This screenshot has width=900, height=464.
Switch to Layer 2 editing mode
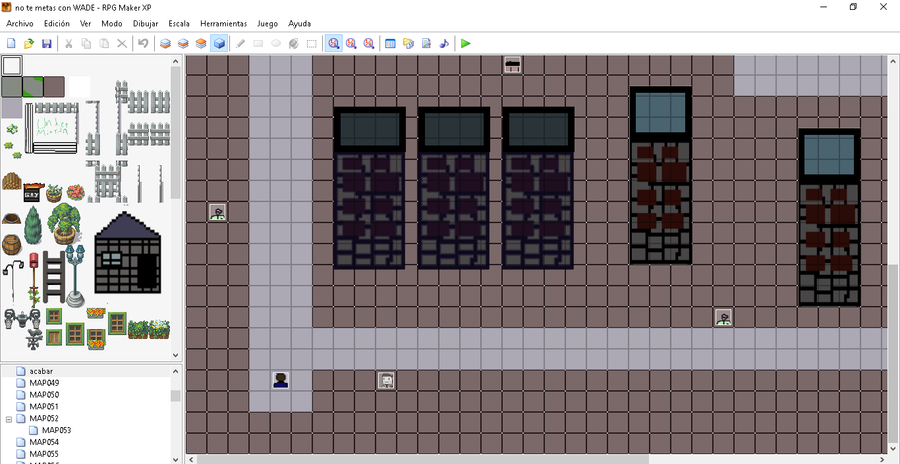183,43
